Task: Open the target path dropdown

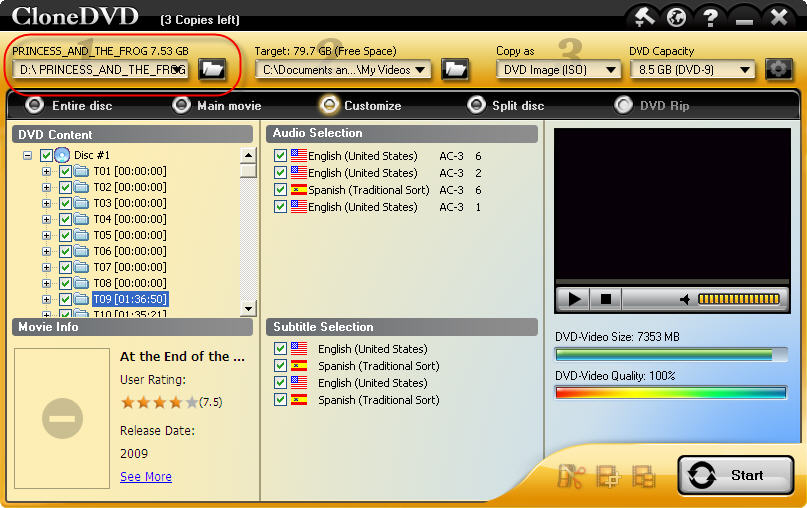Action: pyautogui.click(x=420, y=69)
